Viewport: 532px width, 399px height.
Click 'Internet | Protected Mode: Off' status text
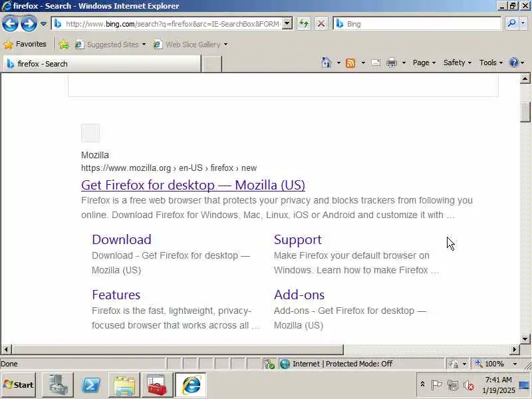coord(342,364)
